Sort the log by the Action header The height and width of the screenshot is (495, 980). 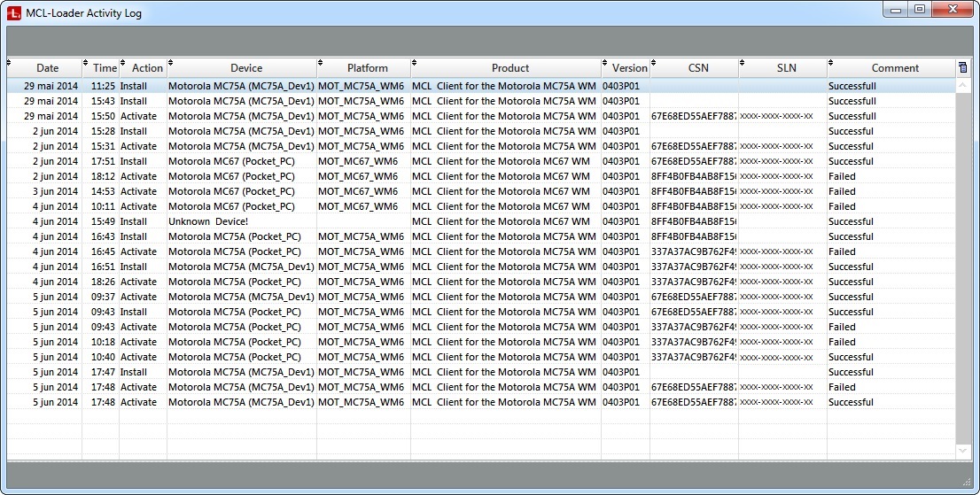(147, 68)
